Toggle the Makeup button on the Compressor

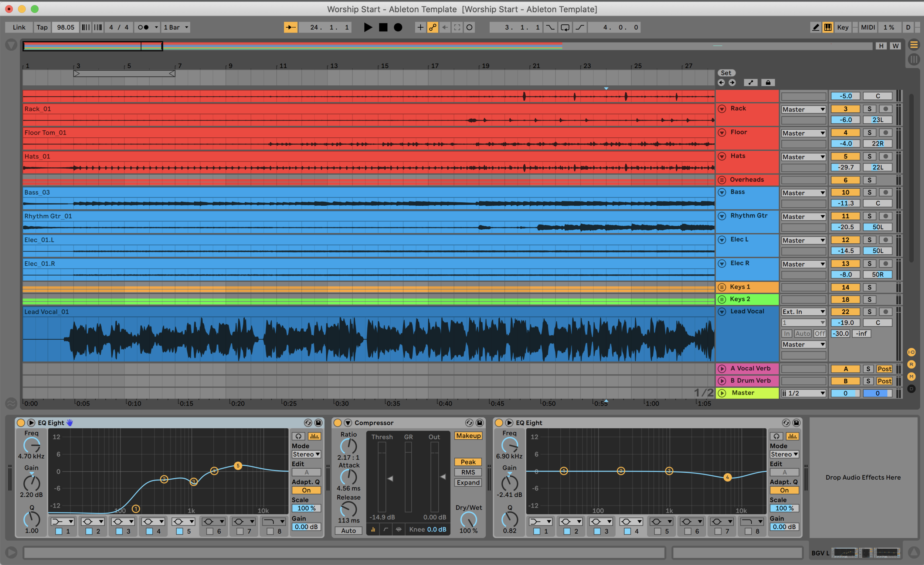468,436
